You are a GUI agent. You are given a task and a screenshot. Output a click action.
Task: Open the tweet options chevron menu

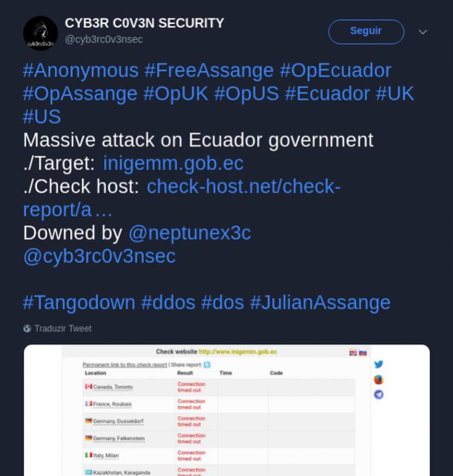tap(423, 32)
